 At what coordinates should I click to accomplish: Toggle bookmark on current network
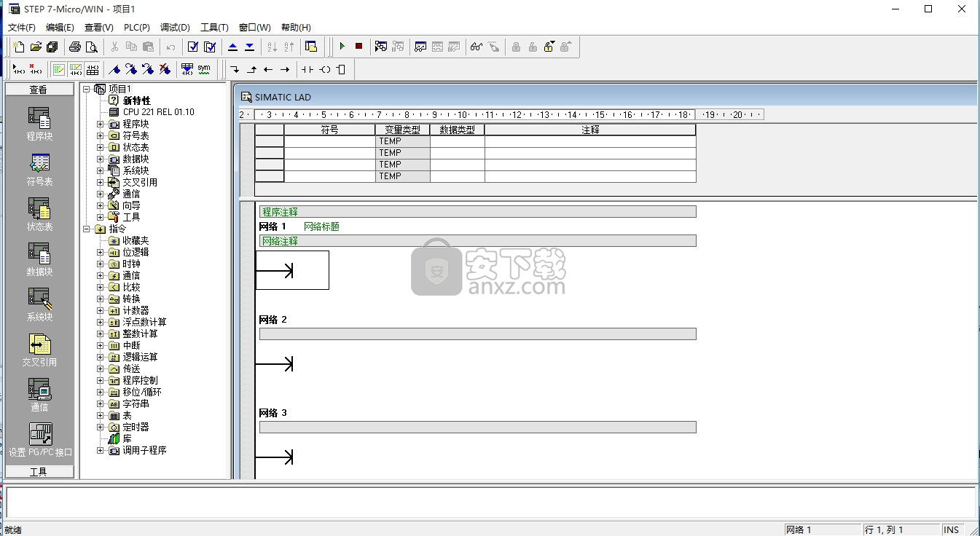(114, 69)
